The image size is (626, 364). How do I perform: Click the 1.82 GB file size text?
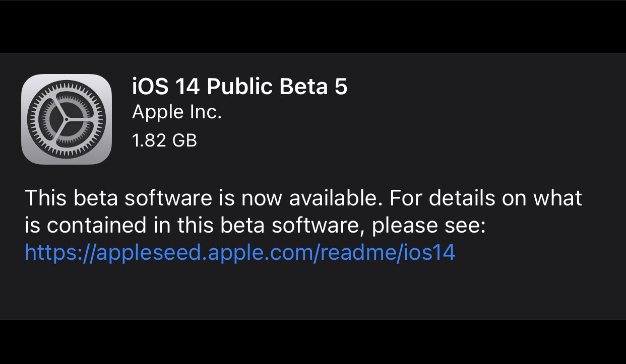click(x=164, y=140)
